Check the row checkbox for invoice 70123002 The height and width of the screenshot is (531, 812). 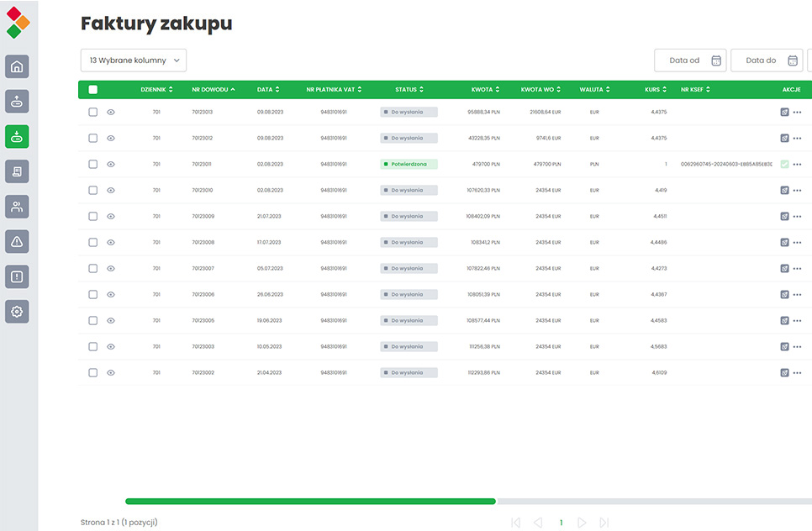tap(93, 372)
